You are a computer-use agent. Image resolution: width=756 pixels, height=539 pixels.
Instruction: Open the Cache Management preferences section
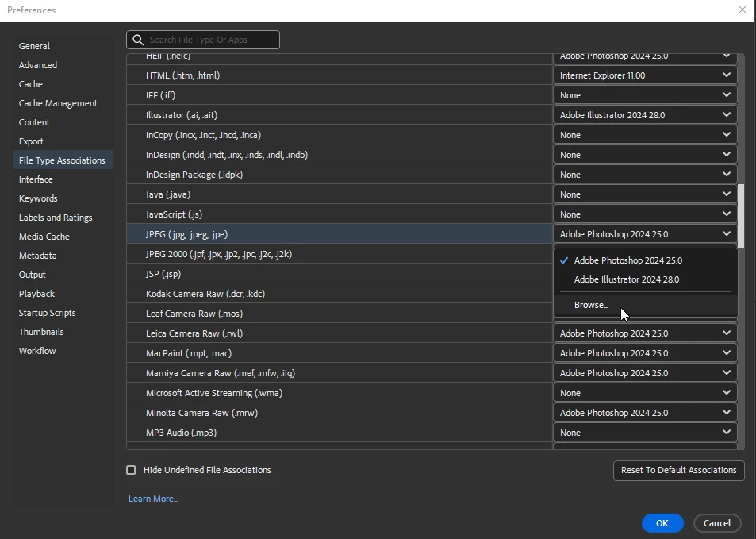pyautogui.click(x=58, y=102)
